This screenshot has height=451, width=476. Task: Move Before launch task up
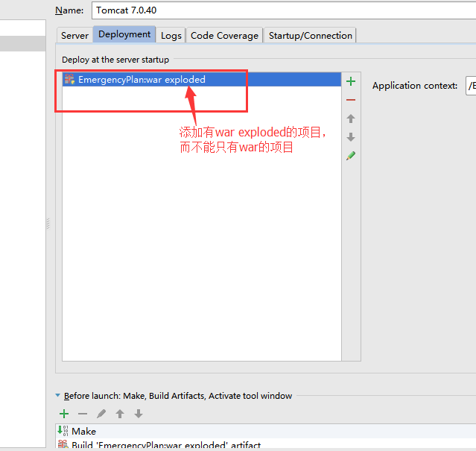(120, 414)
